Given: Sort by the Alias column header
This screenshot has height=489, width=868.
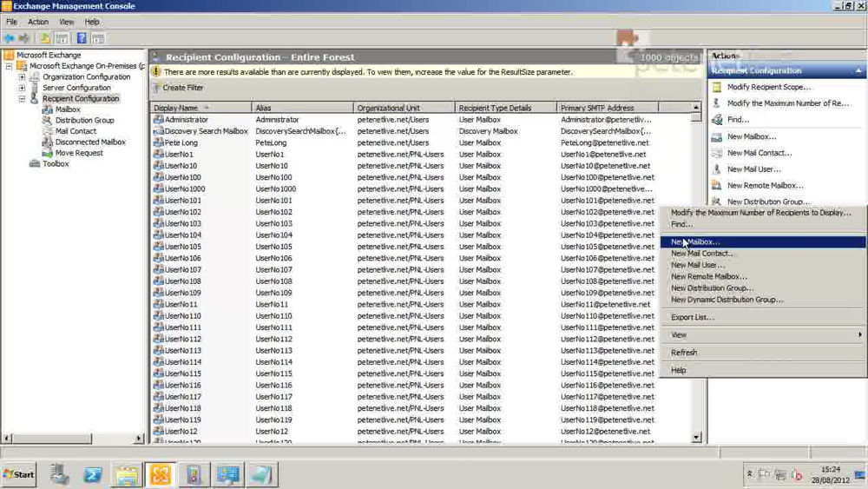Looking at the screenshot, I should 302,108.
